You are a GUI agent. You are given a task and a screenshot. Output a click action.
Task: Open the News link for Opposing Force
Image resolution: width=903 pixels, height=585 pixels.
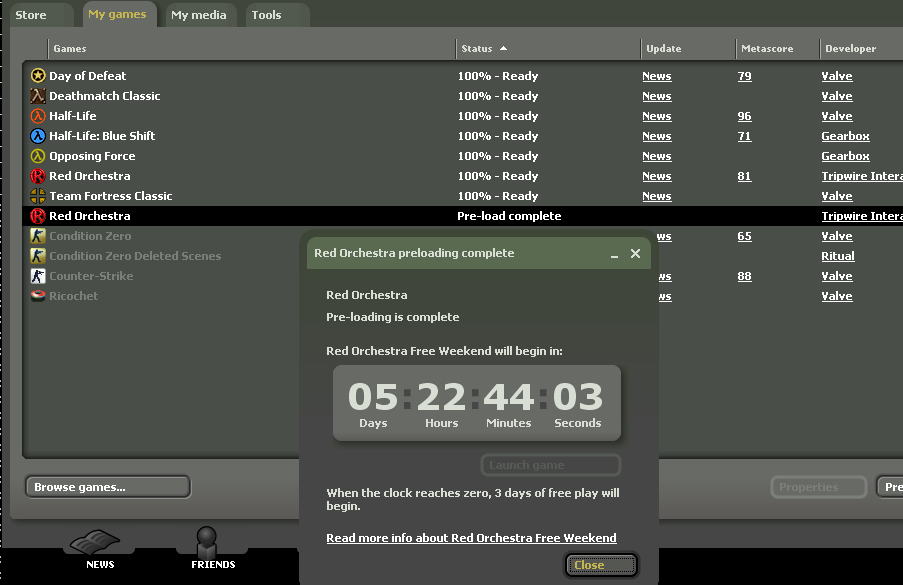(657, 156)
